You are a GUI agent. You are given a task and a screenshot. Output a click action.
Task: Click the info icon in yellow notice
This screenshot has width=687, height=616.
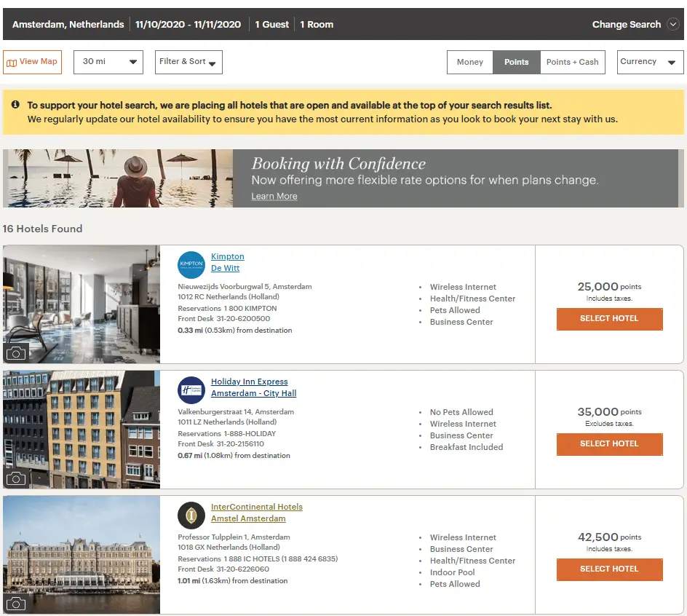coord(15,105)
